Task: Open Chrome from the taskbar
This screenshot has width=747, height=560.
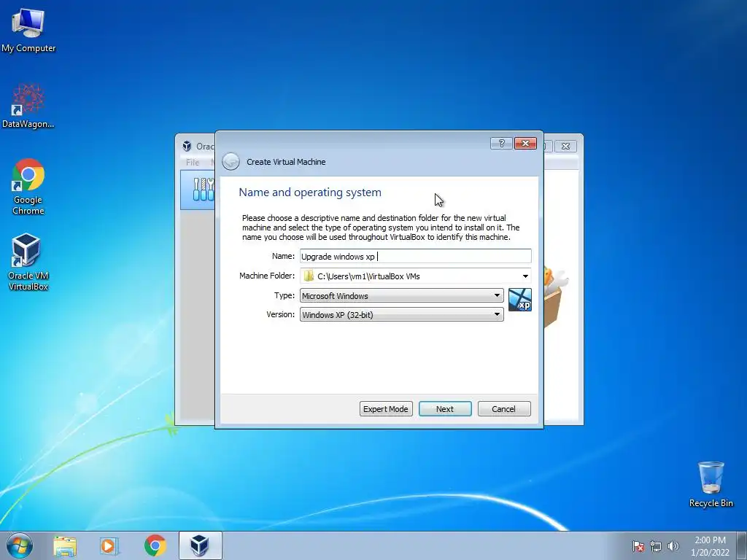Action: 155,545
